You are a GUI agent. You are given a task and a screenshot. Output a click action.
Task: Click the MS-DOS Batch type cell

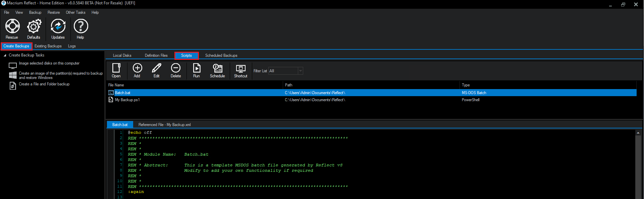point(474,93)
